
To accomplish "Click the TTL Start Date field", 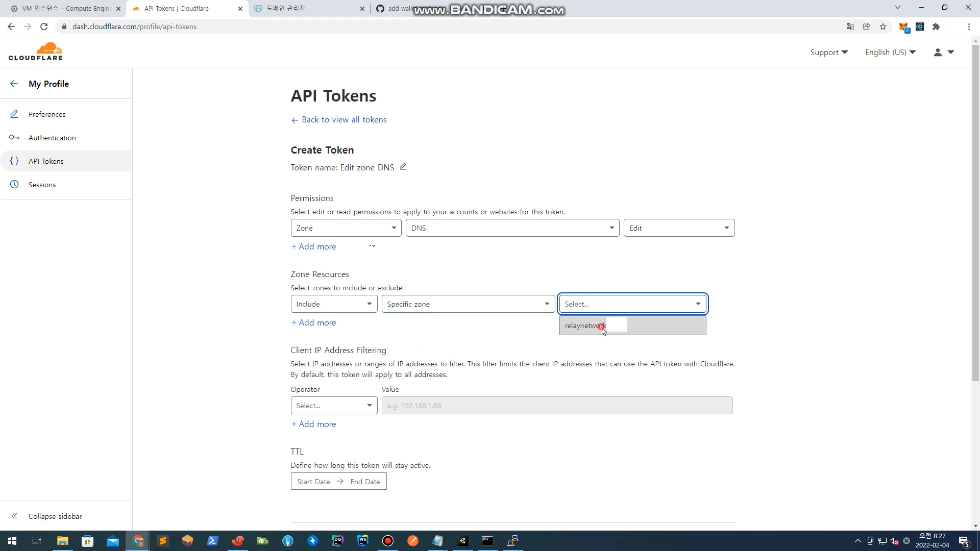I will [x=313, y=482].
